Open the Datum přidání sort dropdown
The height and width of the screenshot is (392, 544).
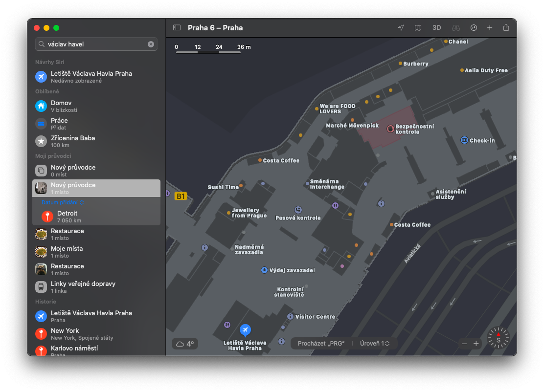coord(63,202)
